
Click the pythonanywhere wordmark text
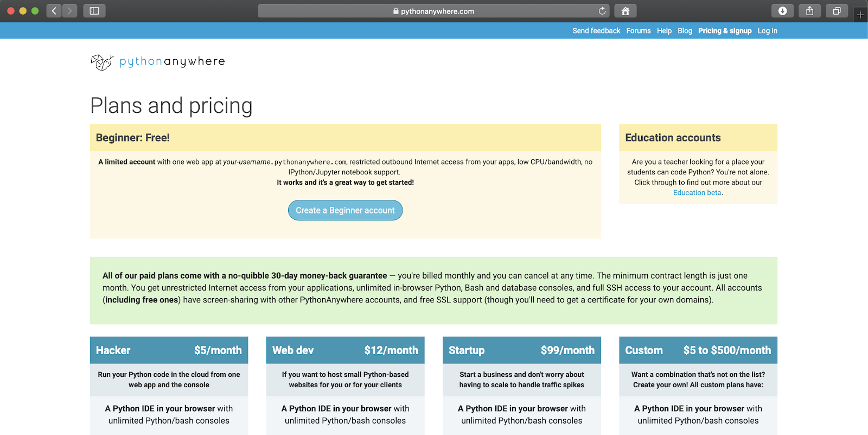(x=172, y=61)
